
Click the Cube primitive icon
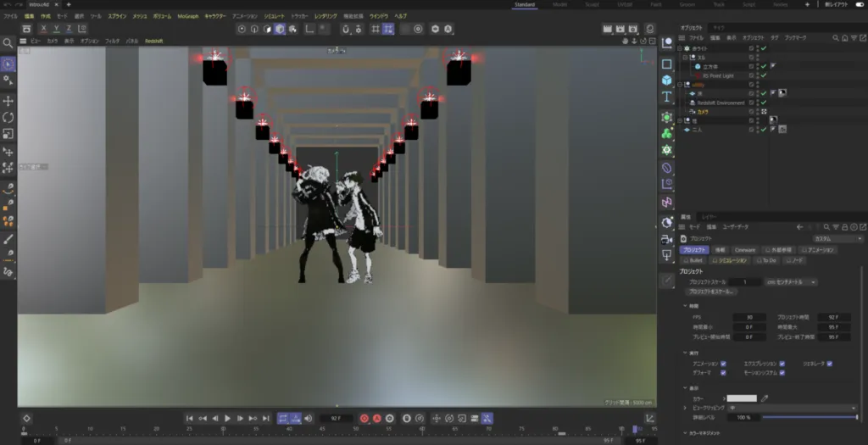pos(667,80)
